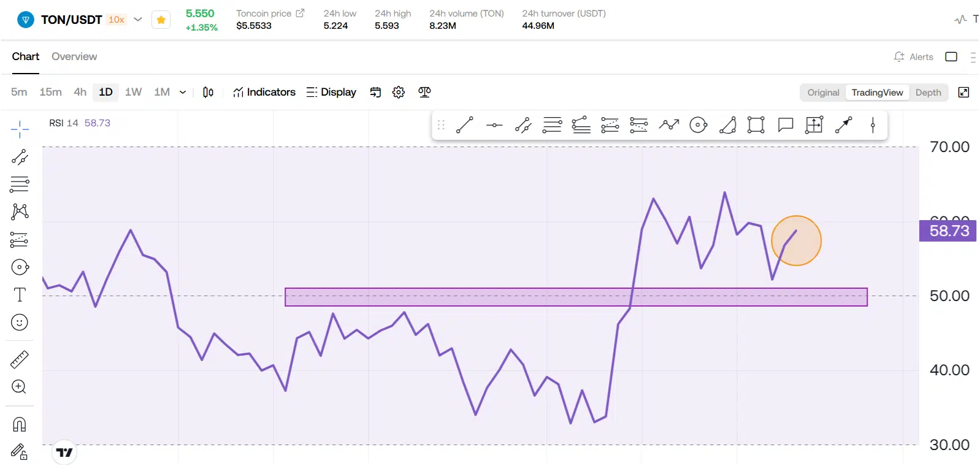Grab the floating toolbar drag handle
Image resolution: width=980 pixels, height=466 pixels.
point(441,125)
